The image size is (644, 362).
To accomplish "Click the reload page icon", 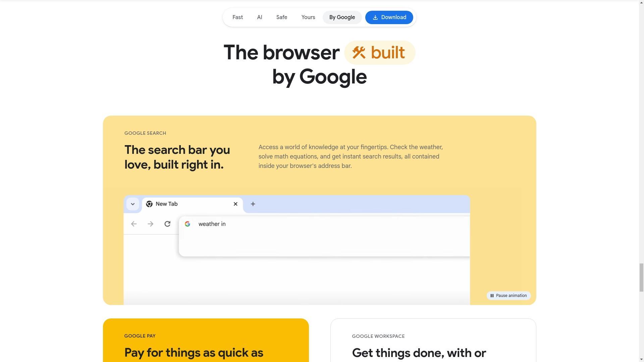I will click(x=167, y=224).
